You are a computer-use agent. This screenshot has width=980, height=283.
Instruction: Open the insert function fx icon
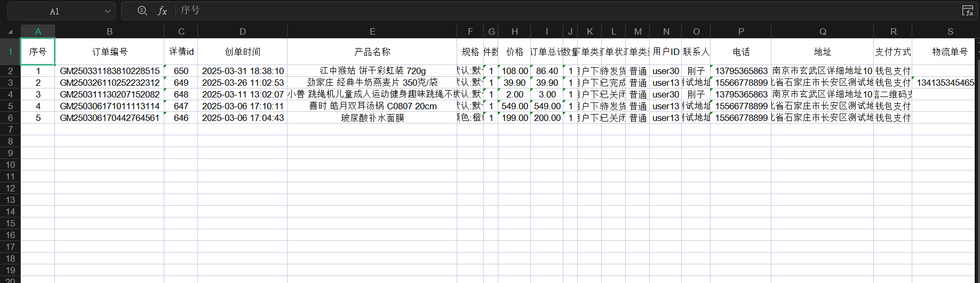click(x=162, y=11)
